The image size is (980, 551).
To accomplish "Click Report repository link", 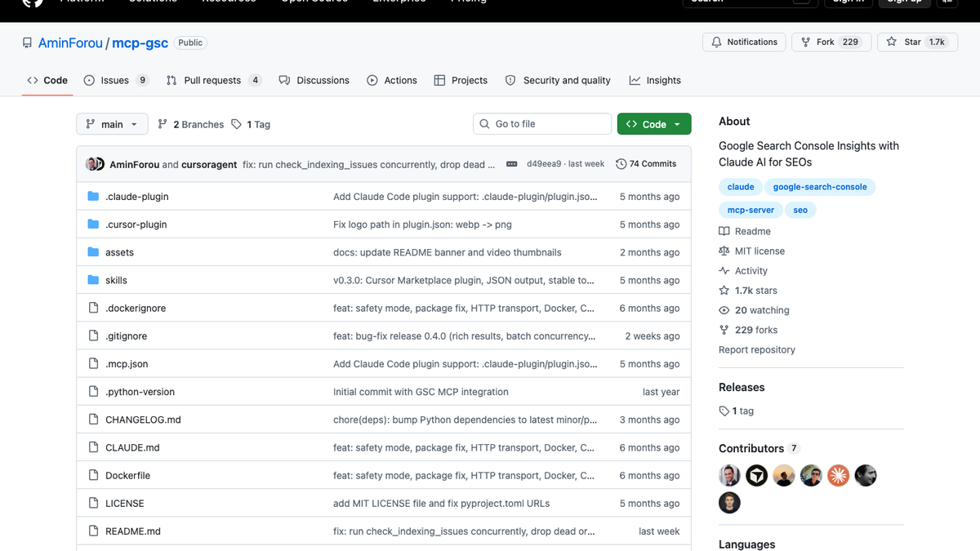I will [x=757, y=349].
